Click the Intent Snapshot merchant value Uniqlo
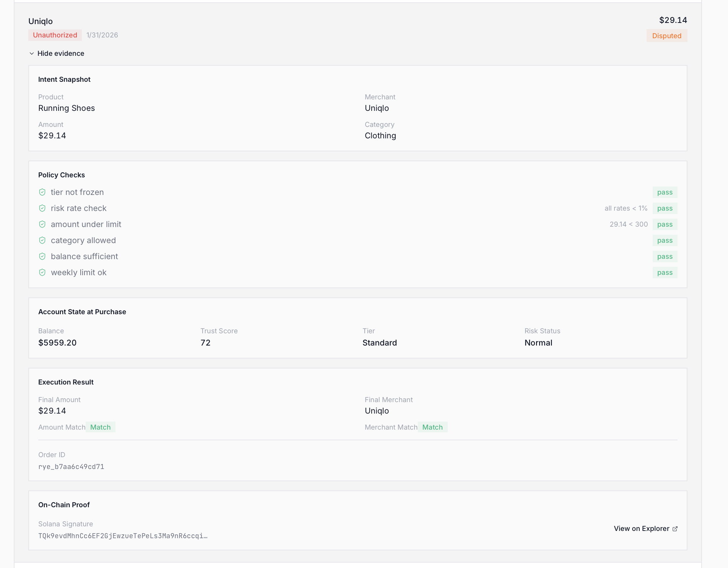 click(377, 108)
